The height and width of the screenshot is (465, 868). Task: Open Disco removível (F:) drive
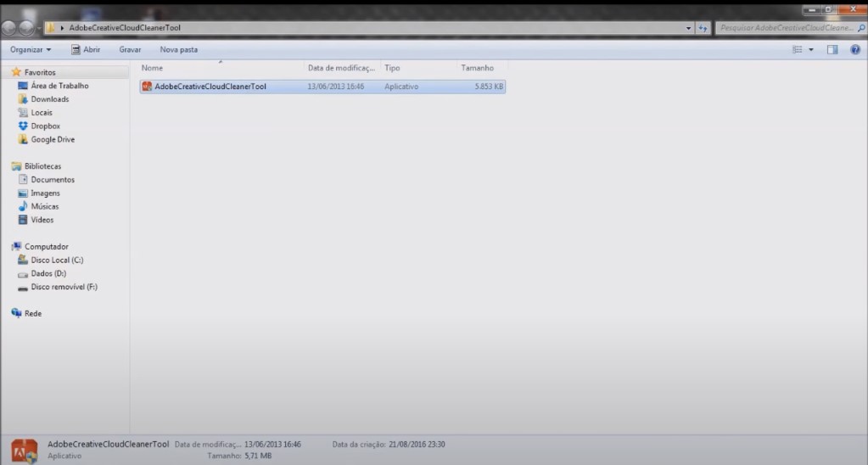tap(64, 287)
